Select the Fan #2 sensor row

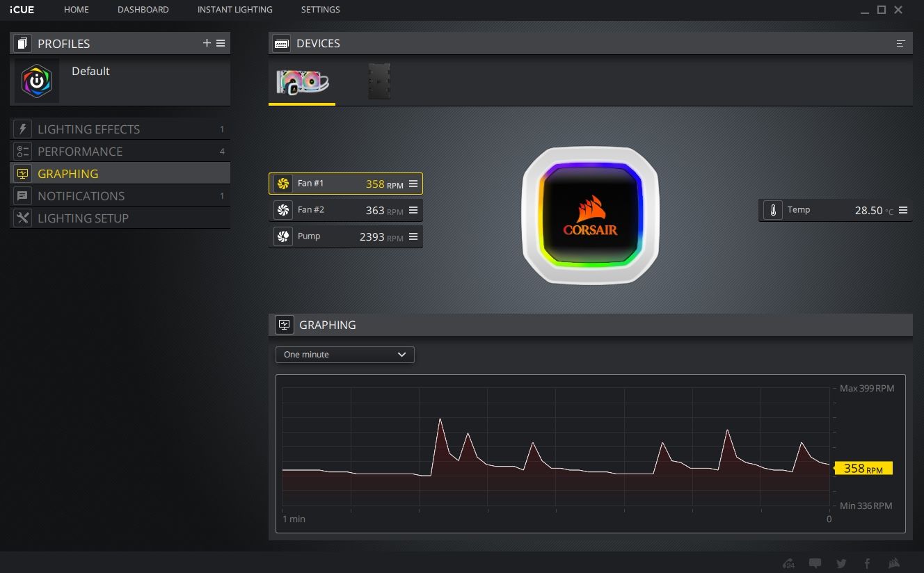pos(346,210)
